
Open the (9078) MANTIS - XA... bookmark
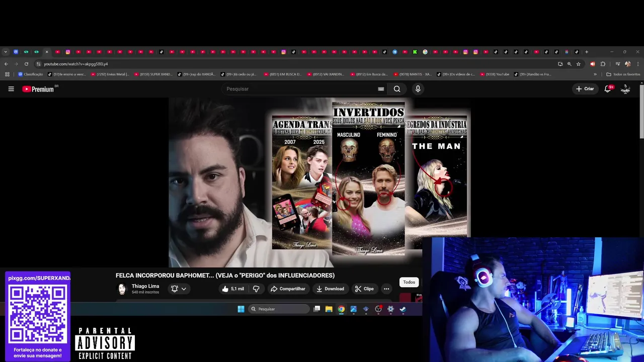[x=413, y=74]
